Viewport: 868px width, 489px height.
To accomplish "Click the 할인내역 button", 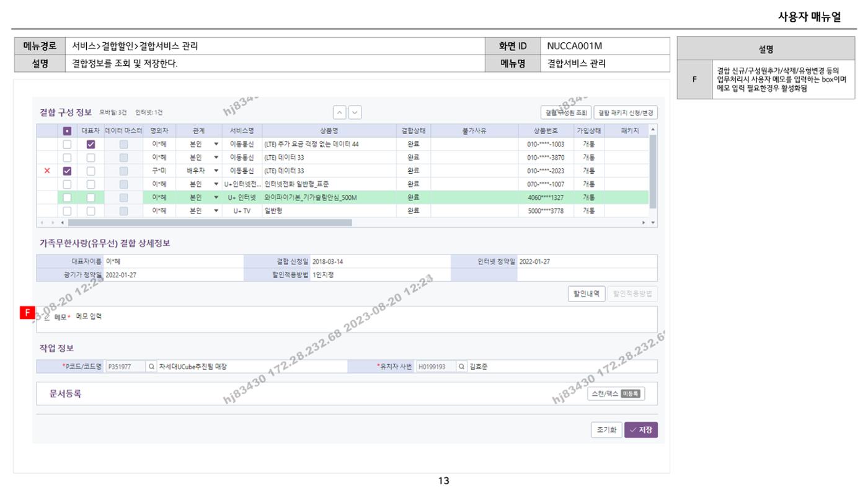I will tap(587, 294).
